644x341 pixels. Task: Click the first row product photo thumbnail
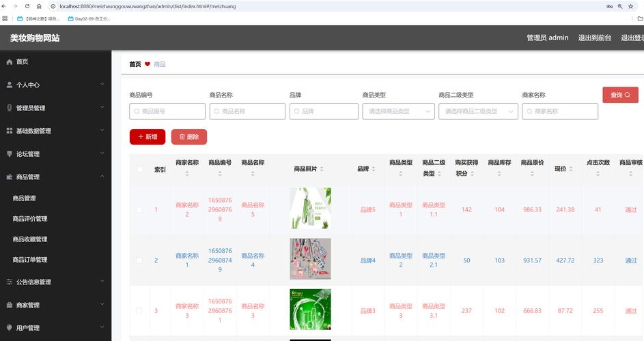310,209
